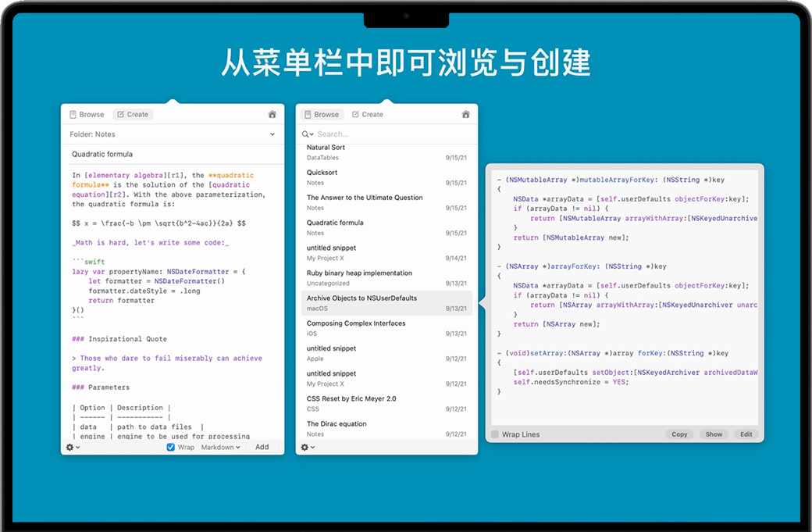The height and width of the screenshot is (532, 812).
Task: Open The Answer to the Ultimate Question snippet
Action: (386, 202)
